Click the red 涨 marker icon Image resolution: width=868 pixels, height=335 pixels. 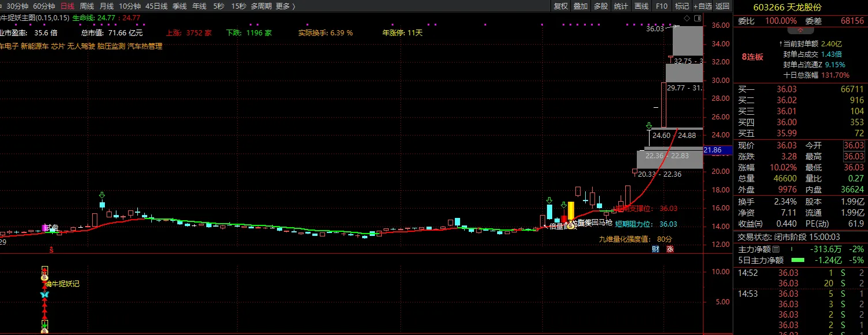point(670,249)
